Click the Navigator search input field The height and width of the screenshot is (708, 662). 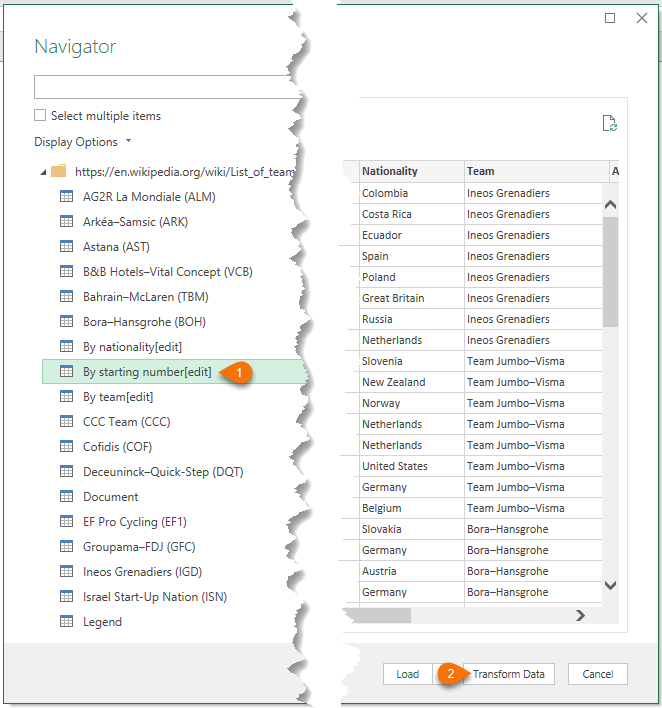tap(167, 87)
